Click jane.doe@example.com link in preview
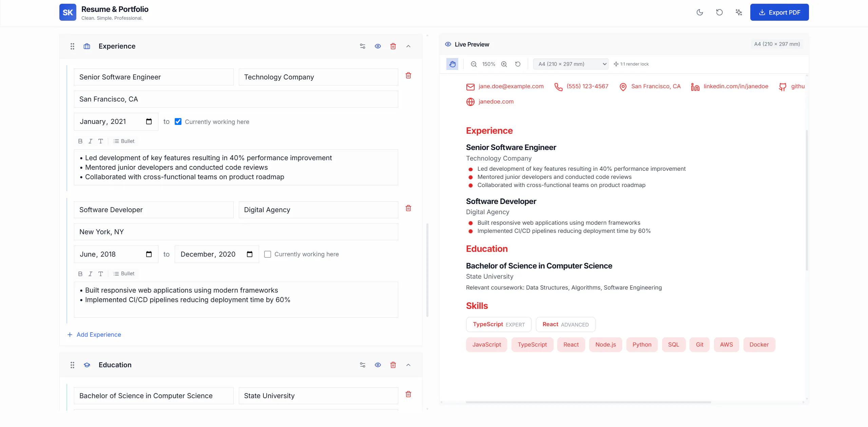 point(511,87)
